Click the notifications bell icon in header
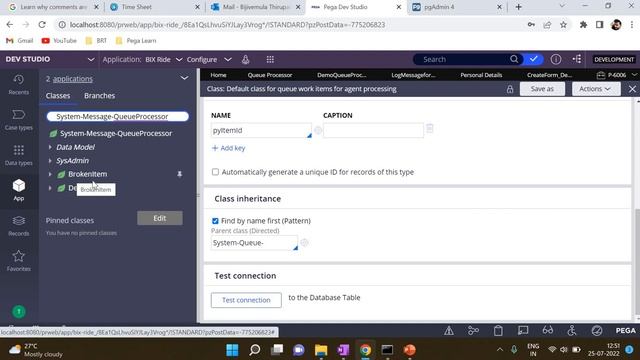This screenshot has height=360, width=640. [245, 60]
